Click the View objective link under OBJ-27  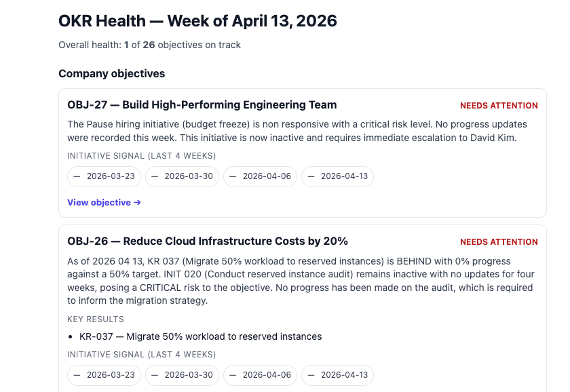[x=98, y=202]
